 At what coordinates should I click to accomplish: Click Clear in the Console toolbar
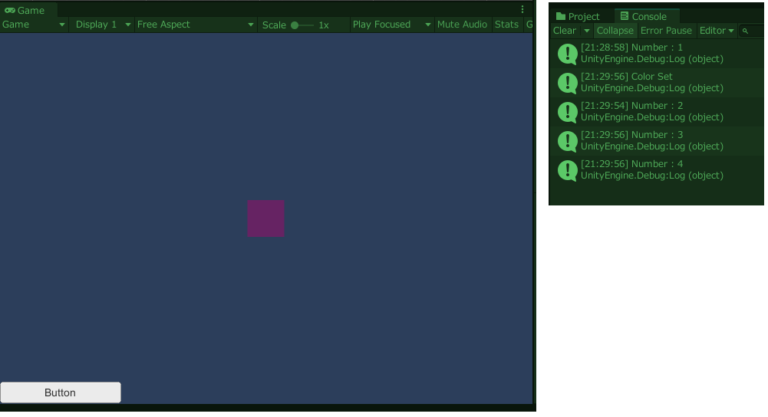coord(565,31)
